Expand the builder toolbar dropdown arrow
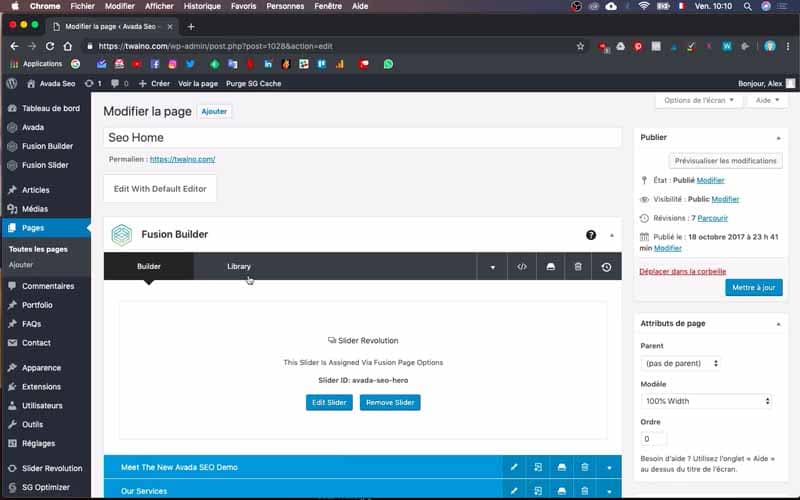The height and width of the screenshot is (500, 800). click(492, 266)
